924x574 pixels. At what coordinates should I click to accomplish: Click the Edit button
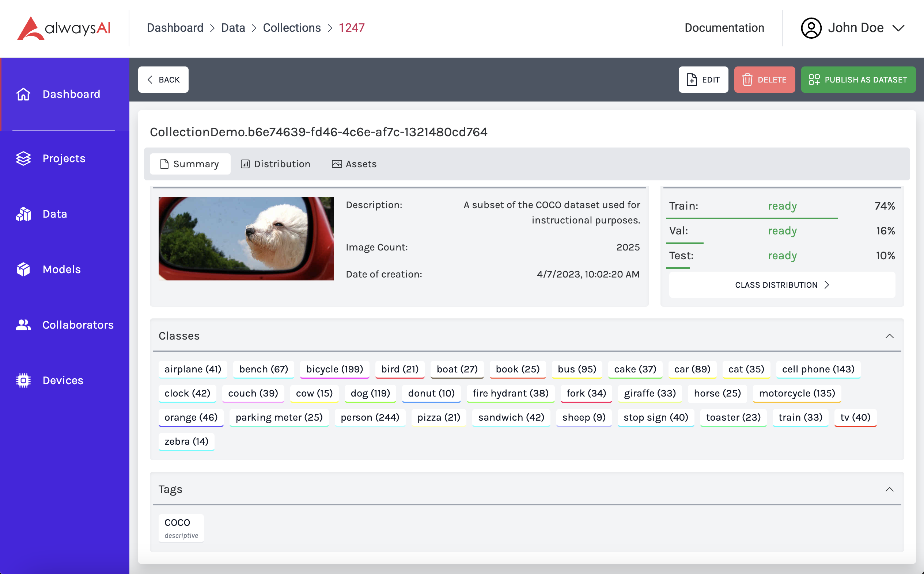point(703,80)
